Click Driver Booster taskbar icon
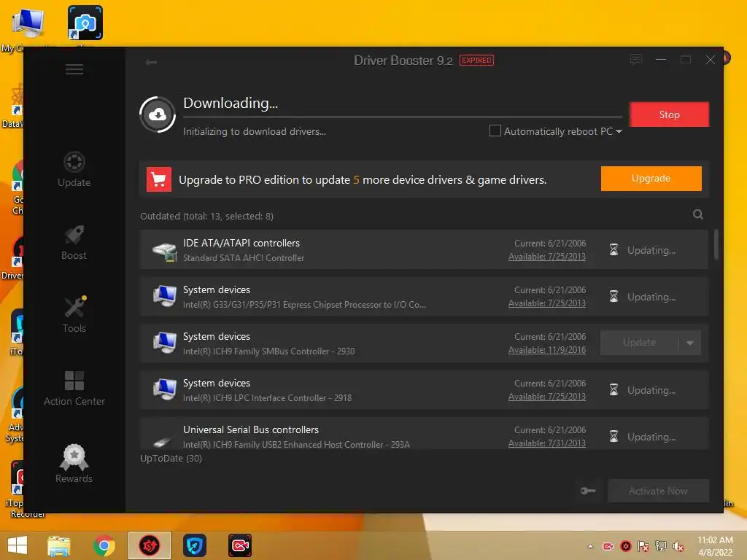Viewport: 747px width, 560px height. 149,545
